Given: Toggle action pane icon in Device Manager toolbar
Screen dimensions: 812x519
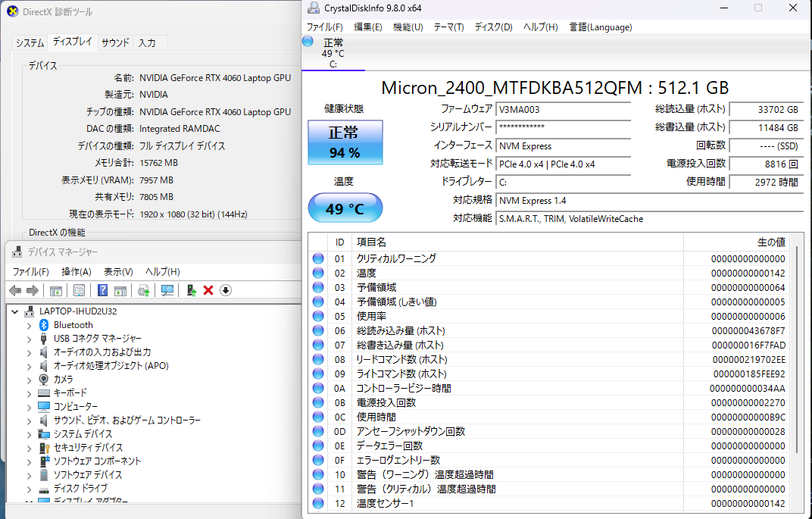Looking at the screenshot, I should coord(120,291).
